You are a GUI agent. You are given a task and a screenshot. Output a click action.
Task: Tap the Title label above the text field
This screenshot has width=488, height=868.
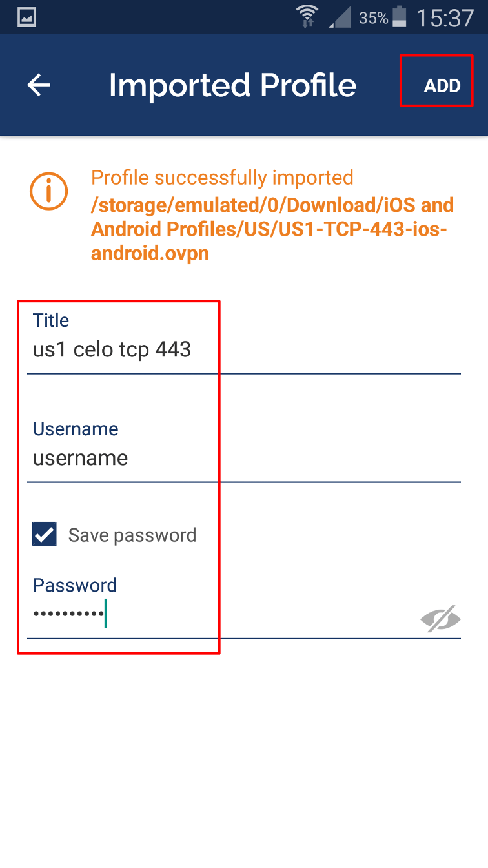51,320
